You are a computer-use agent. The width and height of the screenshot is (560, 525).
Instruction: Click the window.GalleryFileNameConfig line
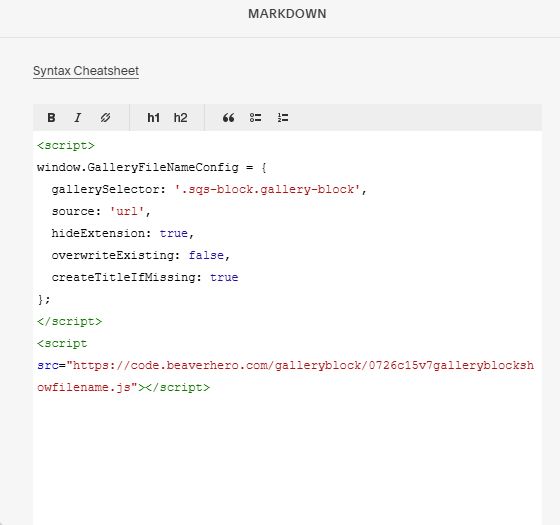(x=152, y=168)
